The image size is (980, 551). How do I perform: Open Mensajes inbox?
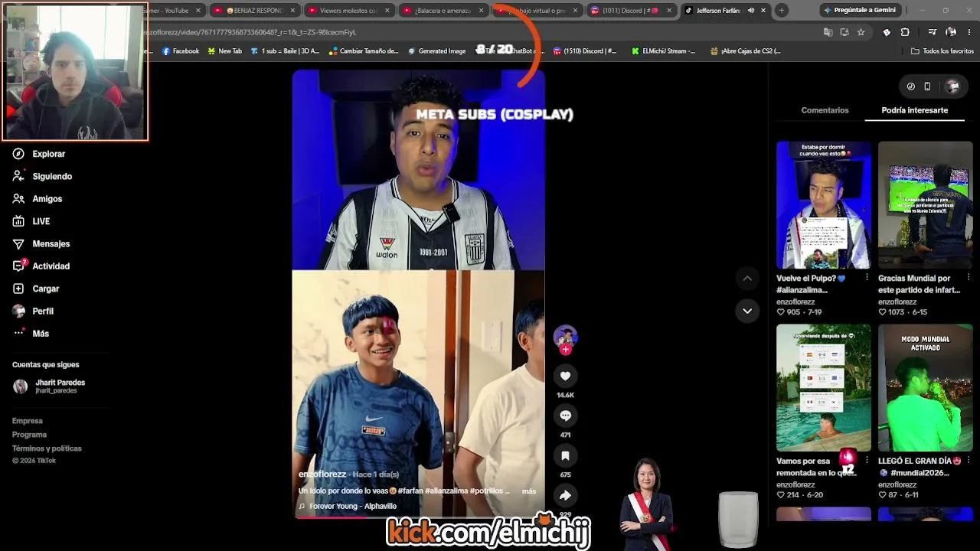pyautogui.click(x=41, y=243)
